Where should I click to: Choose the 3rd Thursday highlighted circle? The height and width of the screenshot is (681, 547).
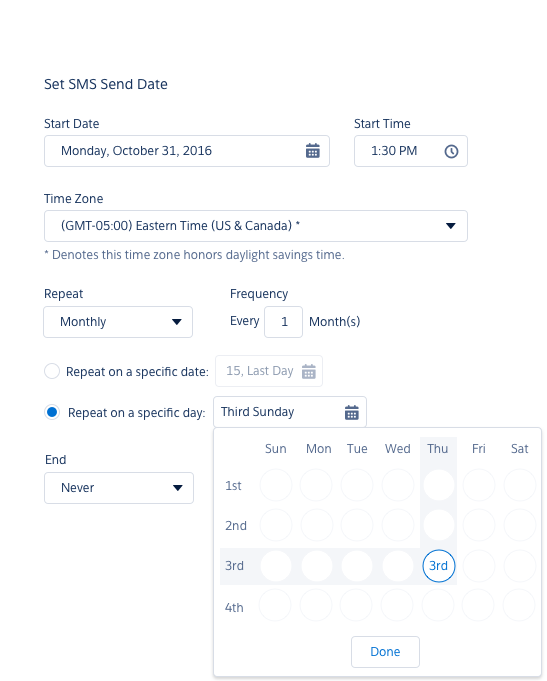click(x=438, y=566)
